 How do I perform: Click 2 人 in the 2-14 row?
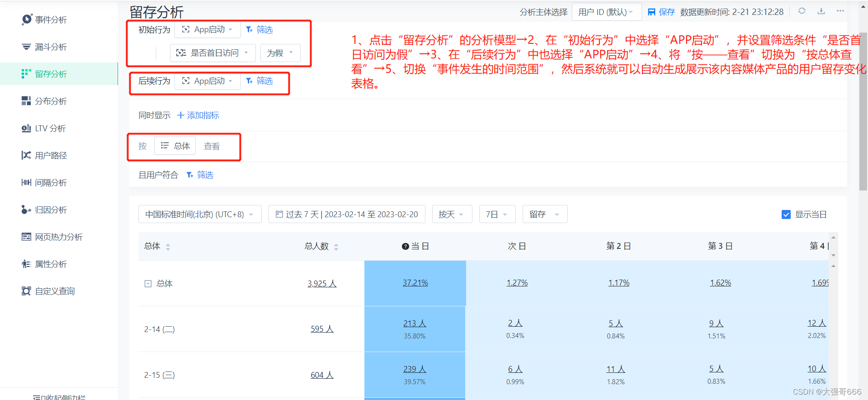pos(515,323)
